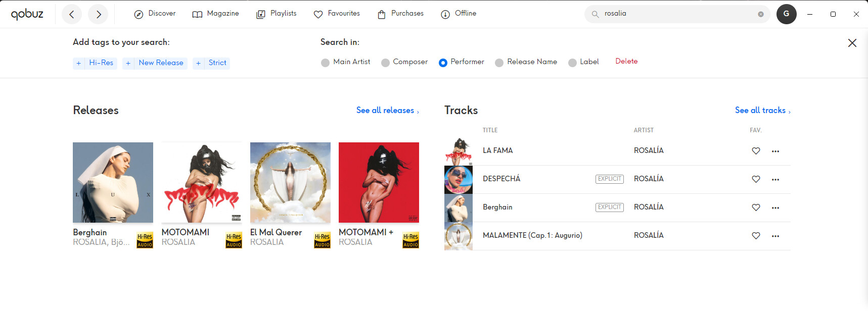
Task: Select the Main Artist radio button
Action: pyautogui.click(x=325, y=63)
